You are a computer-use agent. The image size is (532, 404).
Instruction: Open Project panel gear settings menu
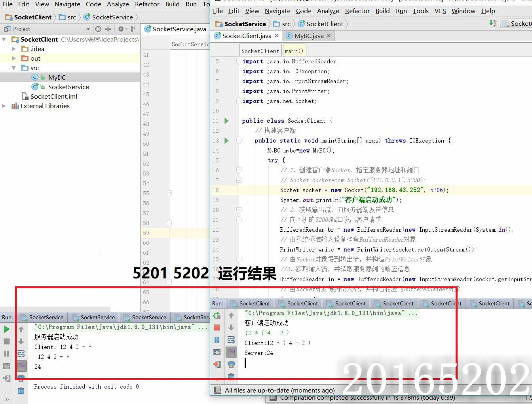pos(122,29)
